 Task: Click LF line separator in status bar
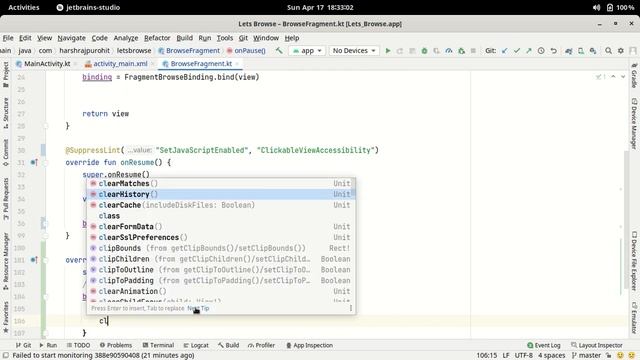506,356
